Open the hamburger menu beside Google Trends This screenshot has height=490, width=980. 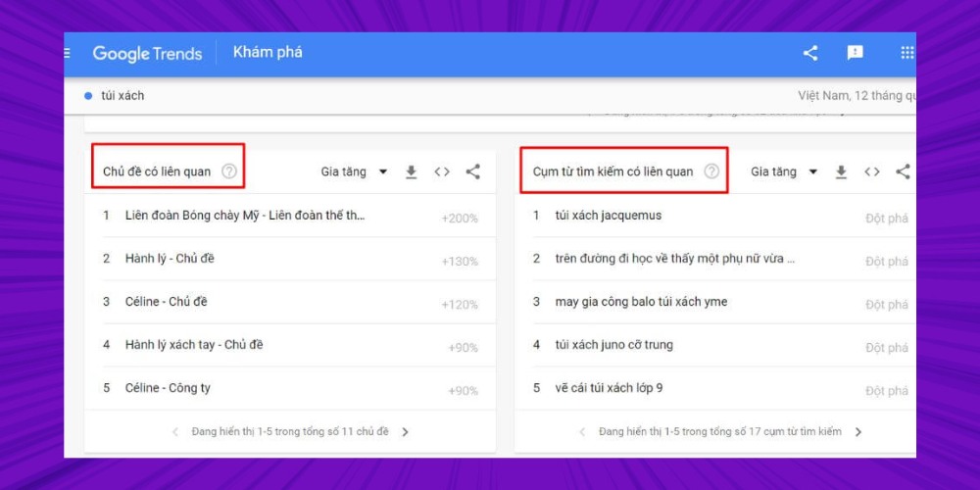pos(67,53)
